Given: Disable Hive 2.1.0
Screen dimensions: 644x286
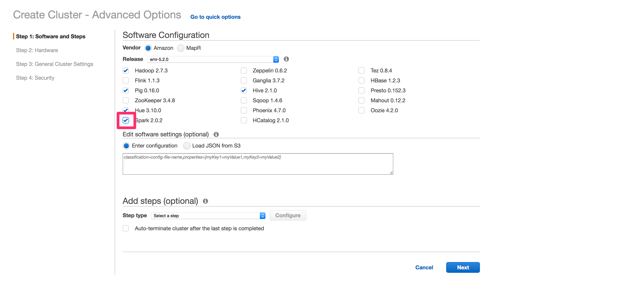Looking at the screenshot, I should [244, 90].
